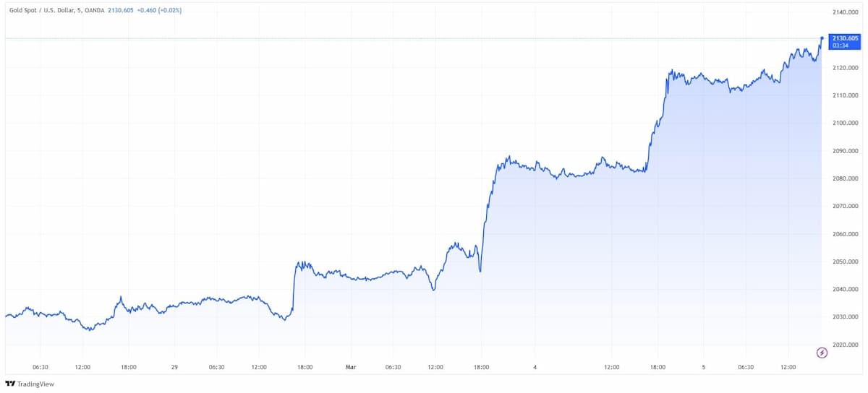Click the 2020.000 price scale label

tap(846, 345)
